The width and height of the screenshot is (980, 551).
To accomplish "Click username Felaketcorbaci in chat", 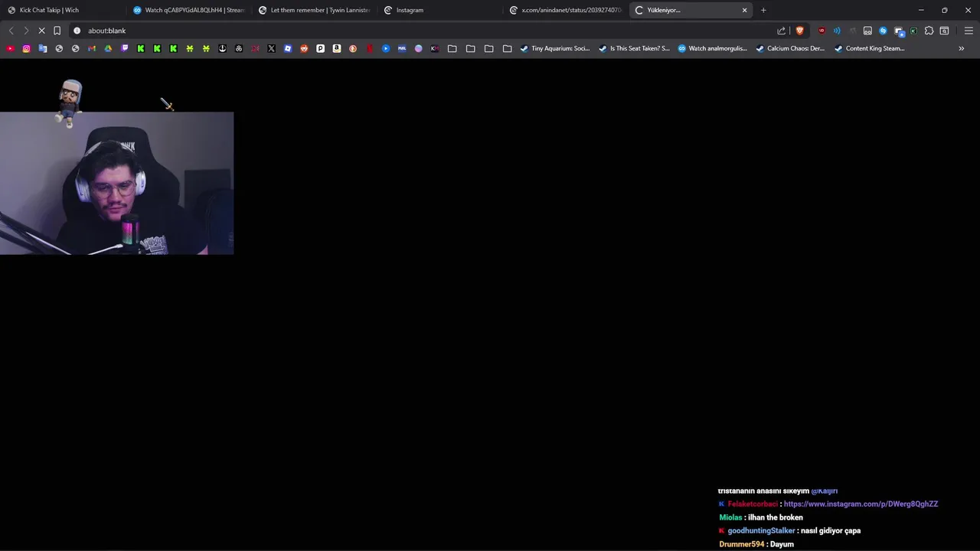I will tap(753, 504).
